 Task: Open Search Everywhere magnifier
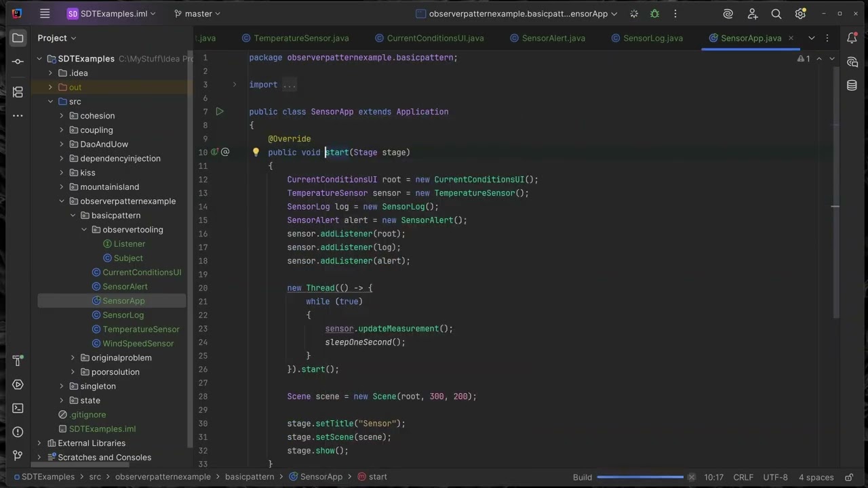[776, 14]
